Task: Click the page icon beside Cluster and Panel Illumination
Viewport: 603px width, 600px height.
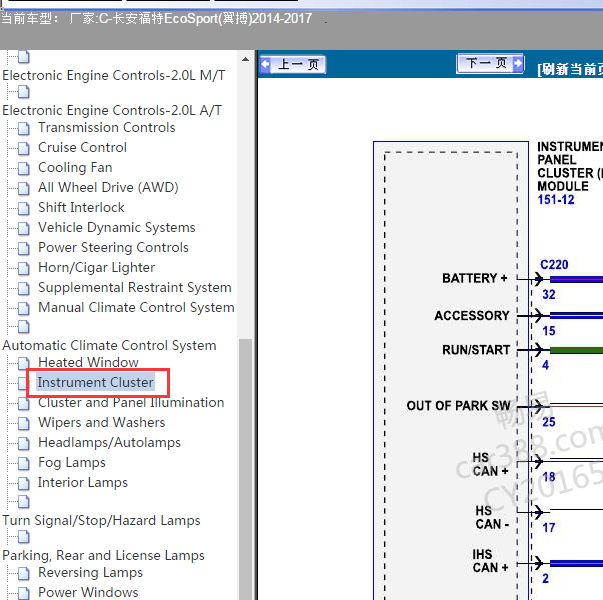Action: click(x=23, y=403)
